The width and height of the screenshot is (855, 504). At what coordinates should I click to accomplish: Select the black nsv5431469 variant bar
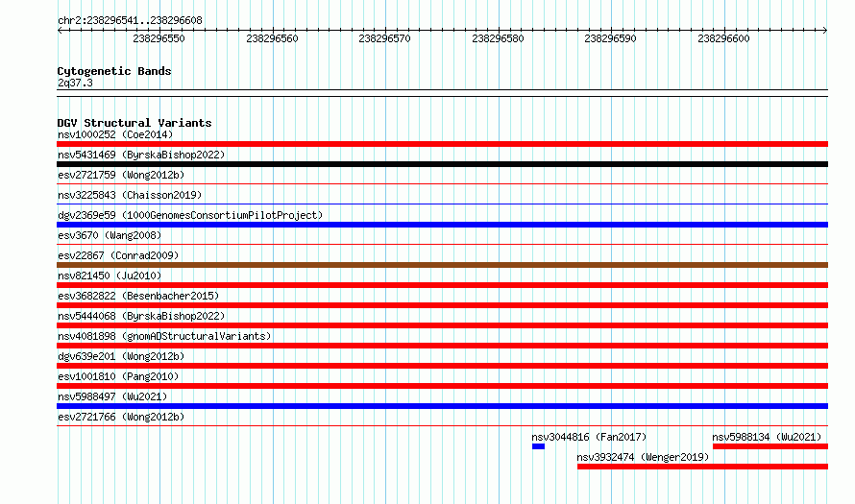(x=442, y=164)
